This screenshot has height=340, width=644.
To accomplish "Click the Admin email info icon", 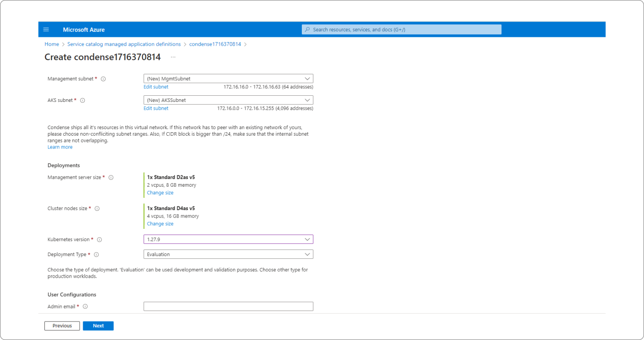I will click(85, 307).
